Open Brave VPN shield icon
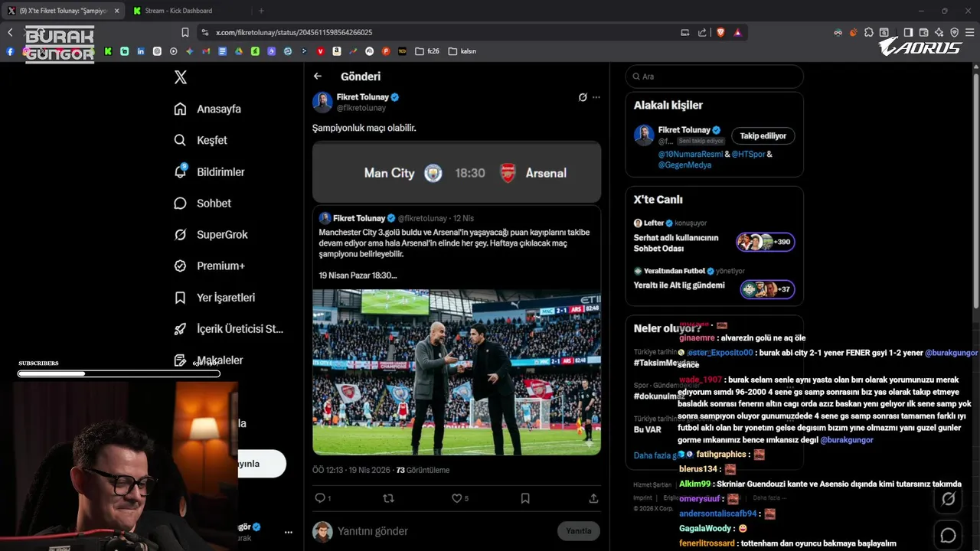The image size is (980, 551). point(954,32)
